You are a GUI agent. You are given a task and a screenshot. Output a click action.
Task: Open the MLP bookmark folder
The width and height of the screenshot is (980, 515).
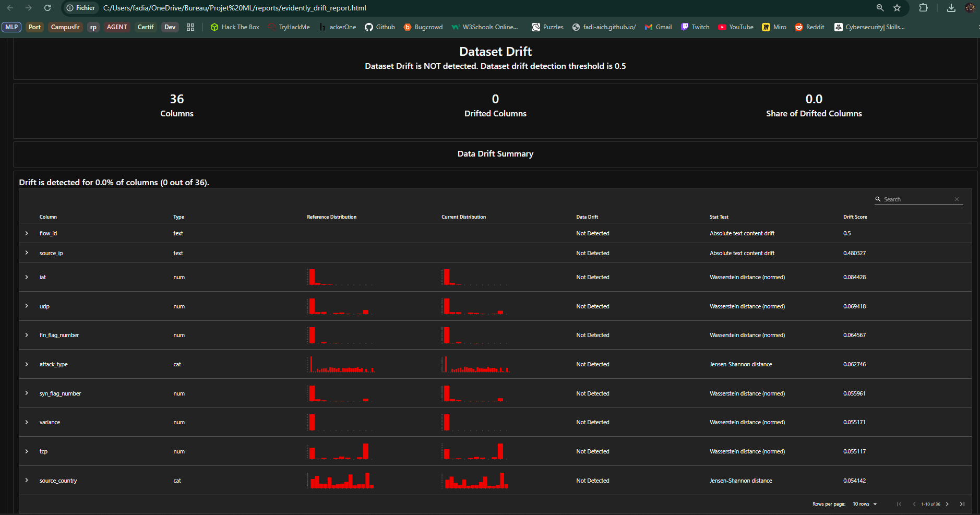11,27
